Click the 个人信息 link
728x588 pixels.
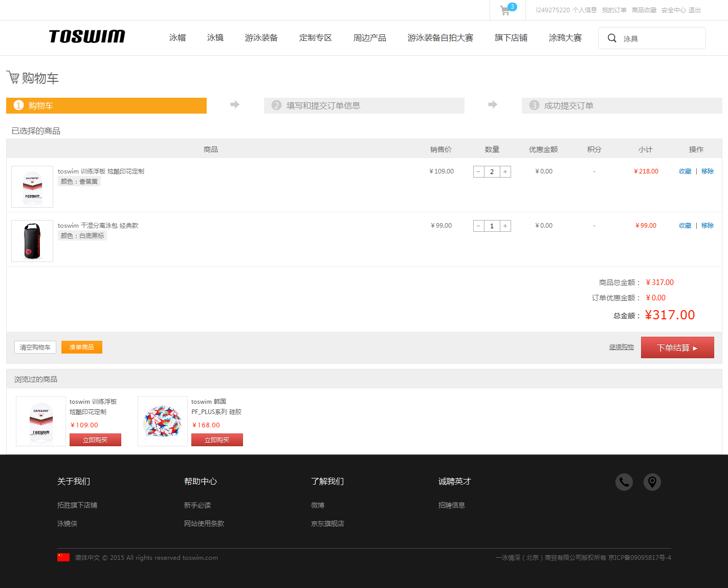click(585, 10)
